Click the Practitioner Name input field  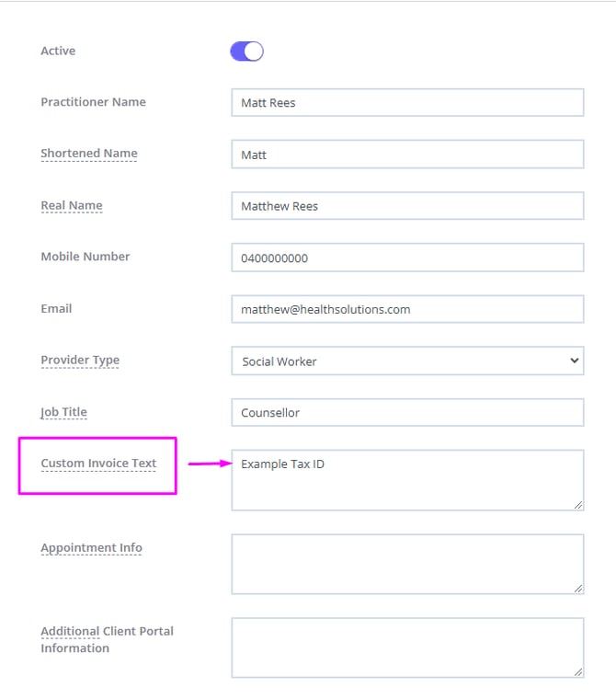407,103
